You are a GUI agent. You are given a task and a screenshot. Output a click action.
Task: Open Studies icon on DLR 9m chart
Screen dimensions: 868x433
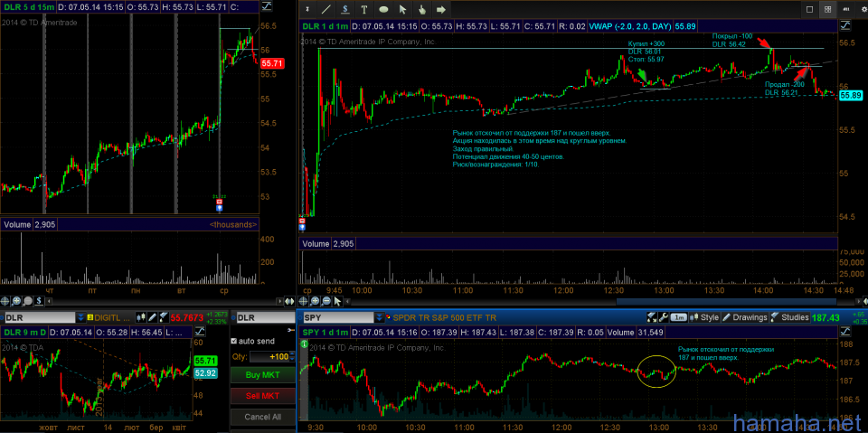point(164,317)
